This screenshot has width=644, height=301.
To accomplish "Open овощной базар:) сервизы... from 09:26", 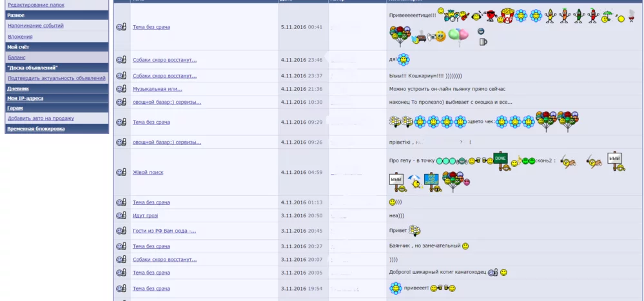I will [x=167, y=142].
